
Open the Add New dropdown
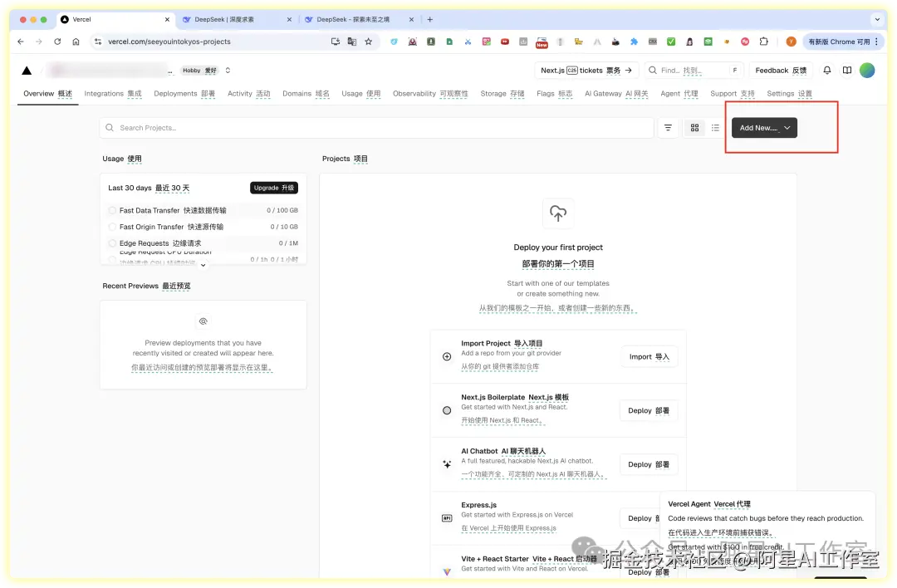pos(764,128)
